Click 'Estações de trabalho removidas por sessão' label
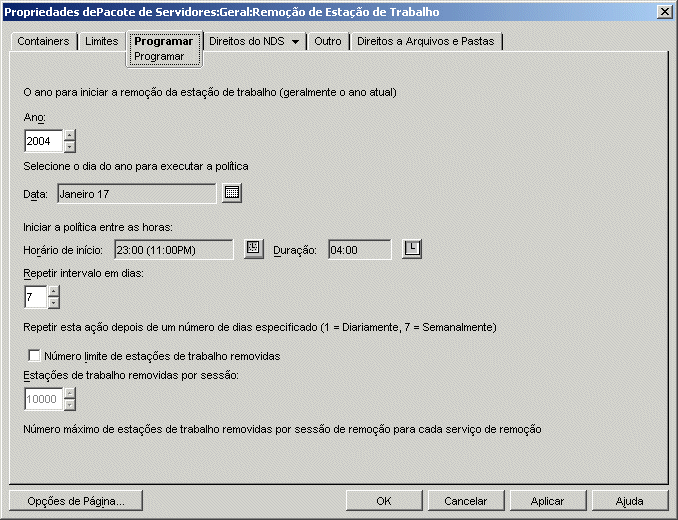 tap(131, 375)
